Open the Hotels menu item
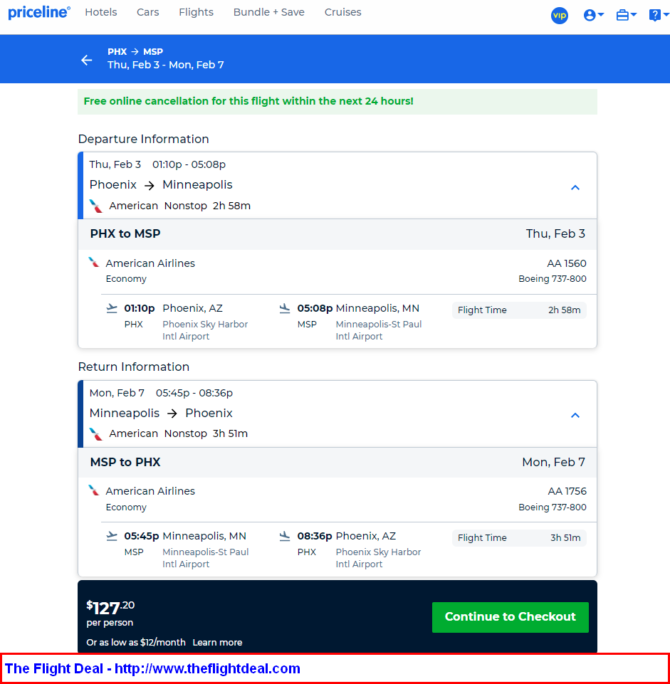Image resolution: width=670 pixels, height=684 pixels. coord(101,12)
